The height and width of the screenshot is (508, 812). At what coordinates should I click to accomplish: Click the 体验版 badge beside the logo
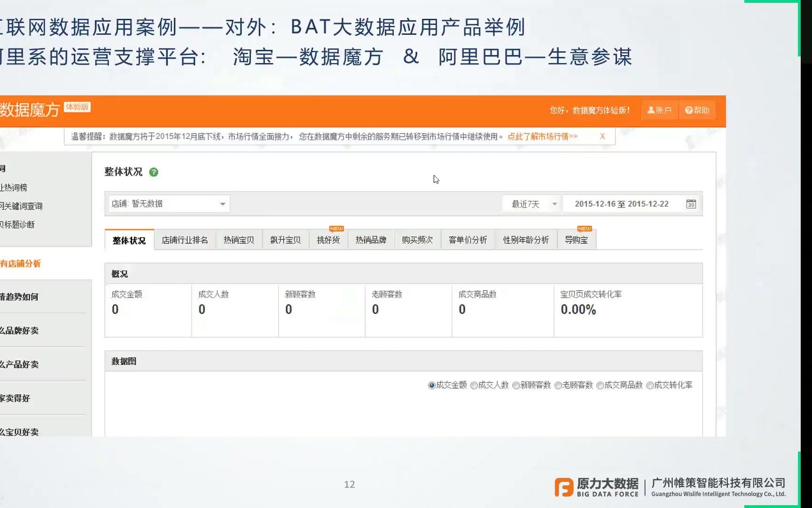78,107
